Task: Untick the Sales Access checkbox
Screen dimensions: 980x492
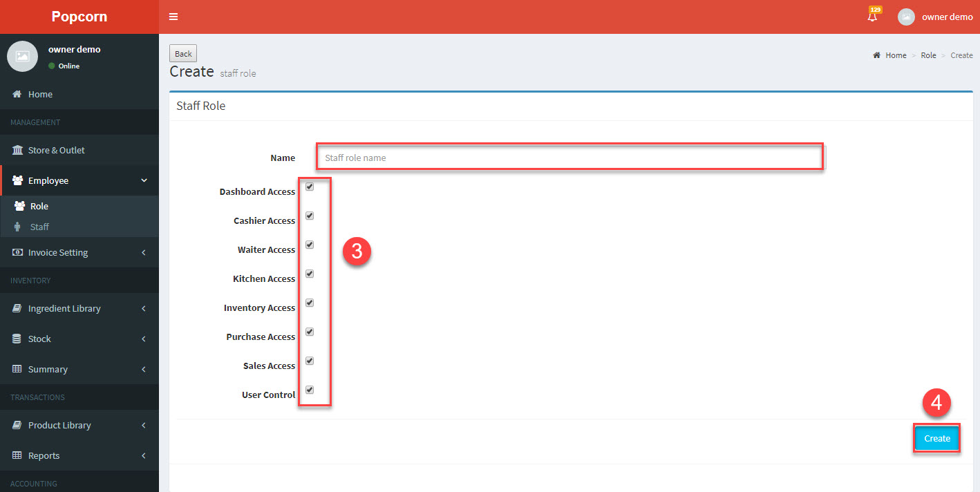Action: pyautogui.click(x=310, y=361)
